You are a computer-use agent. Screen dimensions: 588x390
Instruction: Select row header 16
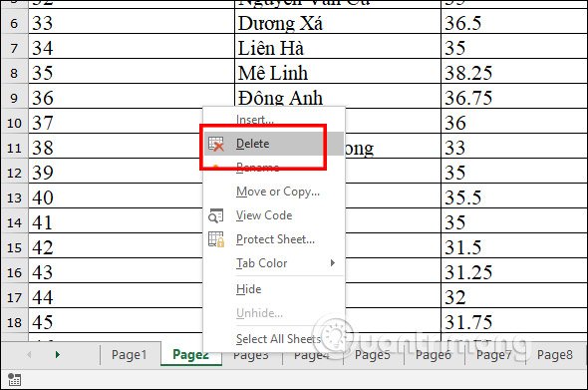(x=14, y=272)
